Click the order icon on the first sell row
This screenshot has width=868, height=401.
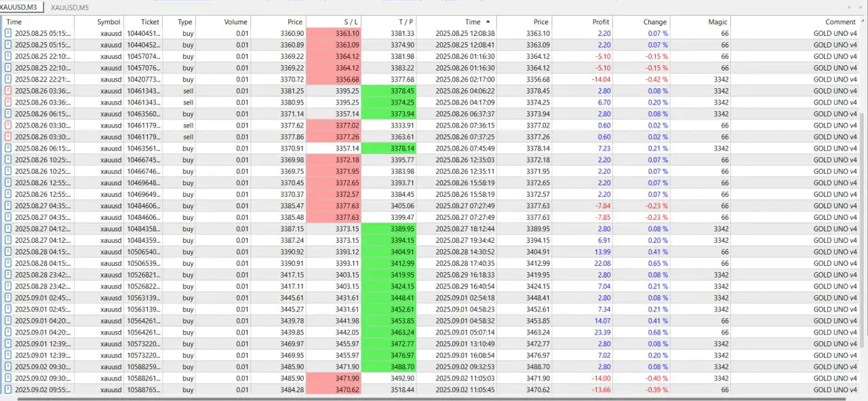tap(7, 91)
